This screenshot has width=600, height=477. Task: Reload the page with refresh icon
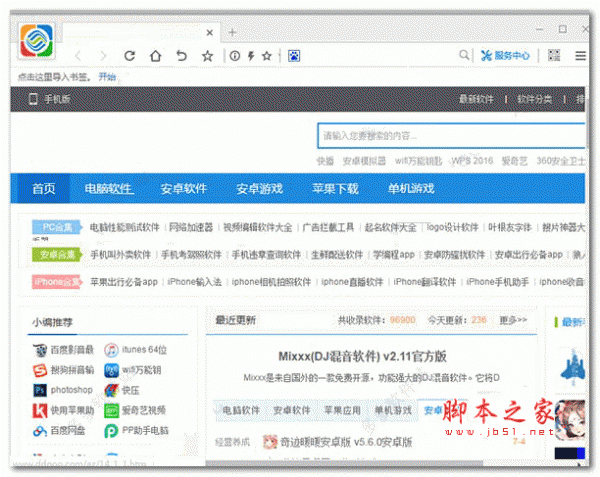pos(130,56)
